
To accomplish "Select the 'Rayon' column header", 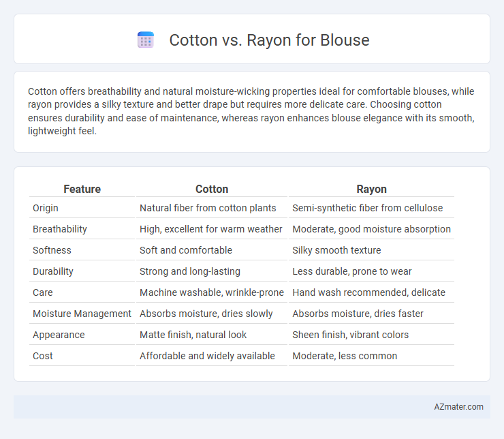I will (x=371, y=189).
